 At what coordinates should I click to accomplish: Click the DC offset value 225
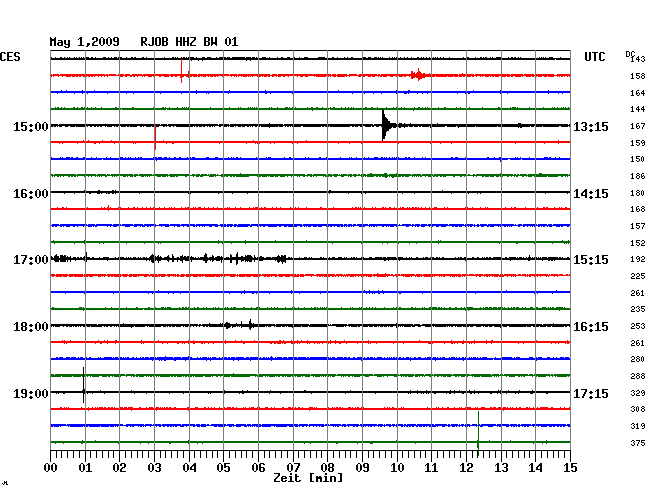click(638, 276)
